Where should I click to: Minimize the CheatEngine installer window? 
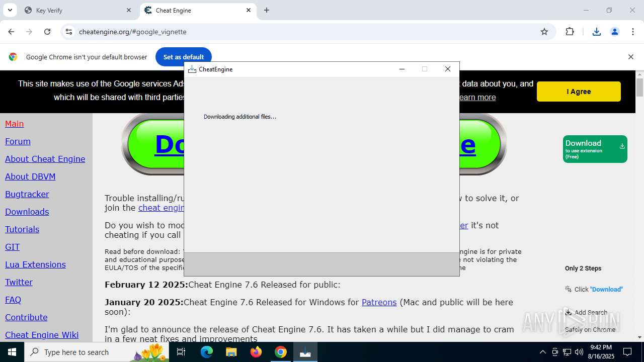(x=402, y=69)
